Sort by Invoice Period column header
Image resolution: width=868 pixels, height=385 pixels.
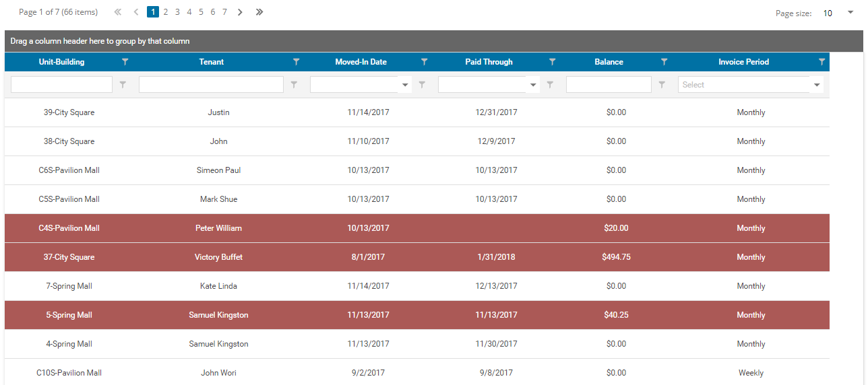744,62
